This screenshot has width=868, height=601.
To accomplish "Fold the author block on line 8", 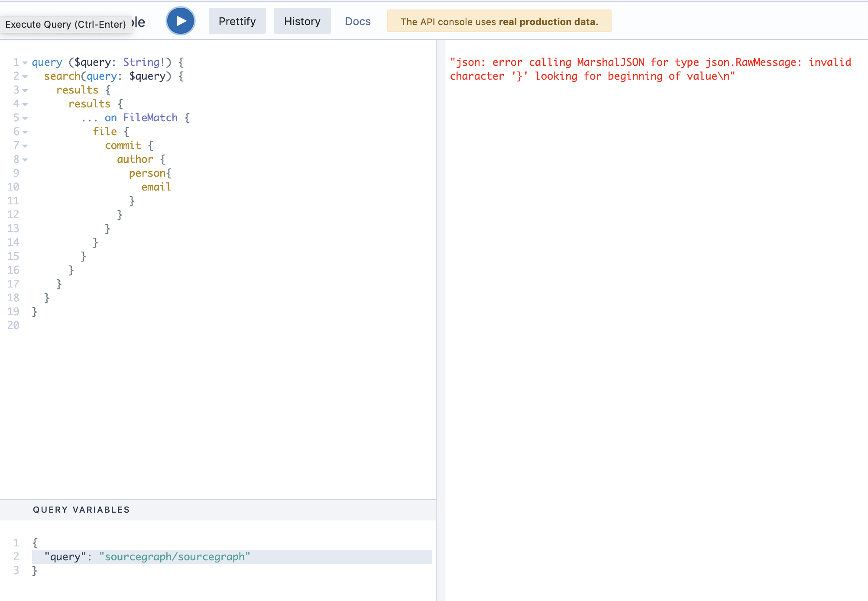I will 25,160.
